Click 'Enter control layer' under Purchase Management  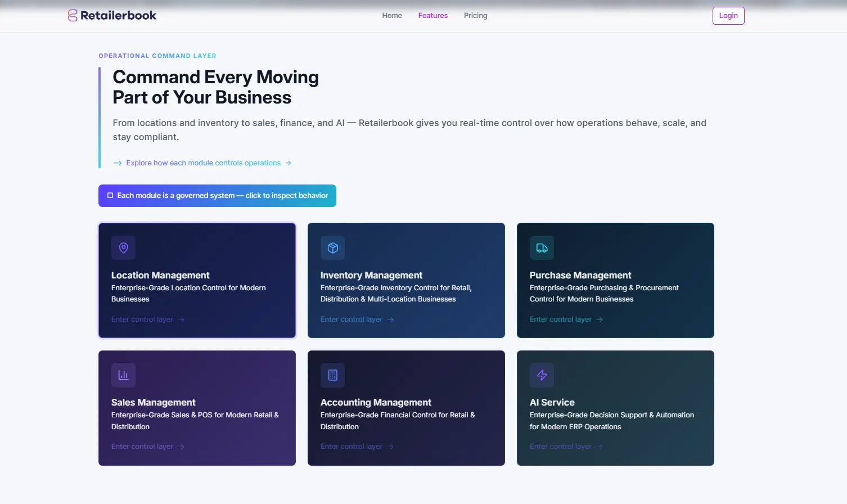coord(561,319)
